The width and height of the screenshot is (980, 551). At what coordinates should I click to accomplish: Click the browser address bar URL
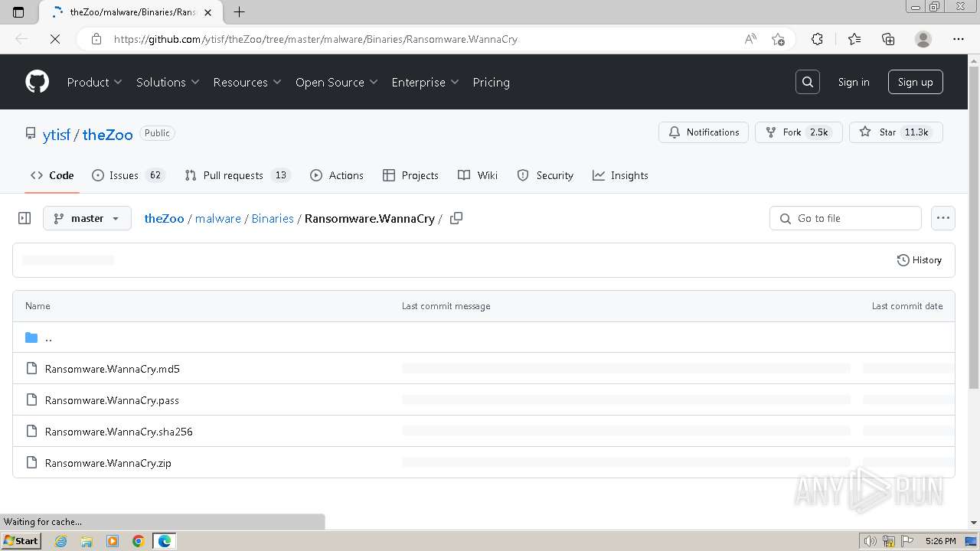[315, 39]
